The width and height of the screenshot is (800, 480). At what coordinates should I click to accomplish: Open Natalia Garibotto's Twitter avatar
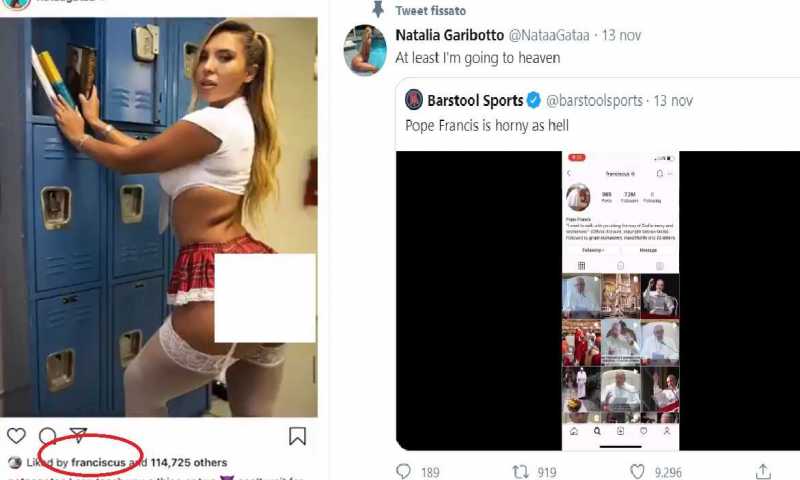(x=365, y=50)
